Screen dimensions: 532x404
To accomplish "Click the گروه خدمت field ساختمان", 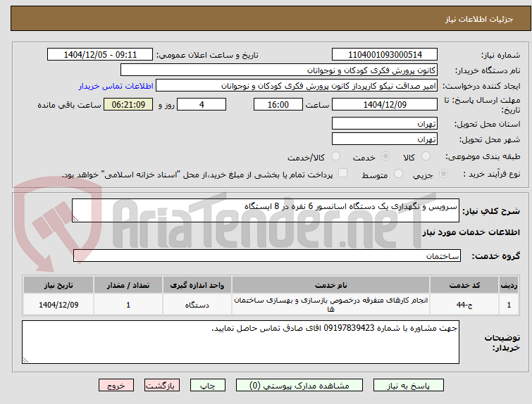I will 267,255.
